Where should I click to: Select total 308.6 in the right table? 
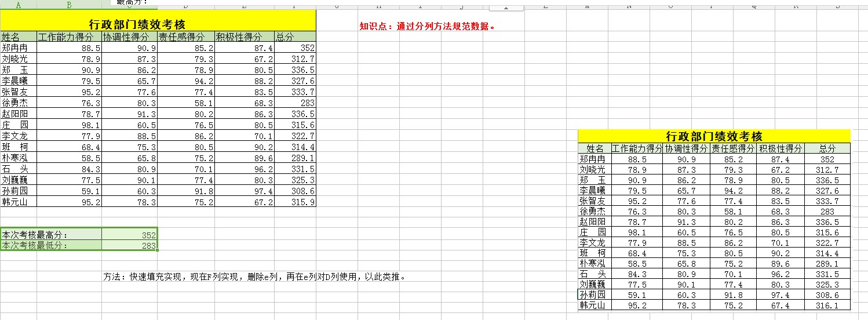pos(827,294)
